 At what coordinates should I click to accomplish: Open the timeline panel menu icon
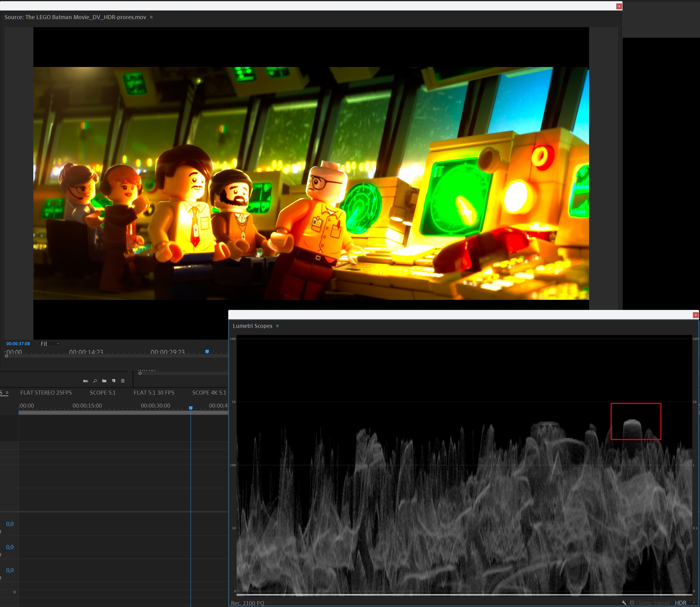click(x=7, y=393)
